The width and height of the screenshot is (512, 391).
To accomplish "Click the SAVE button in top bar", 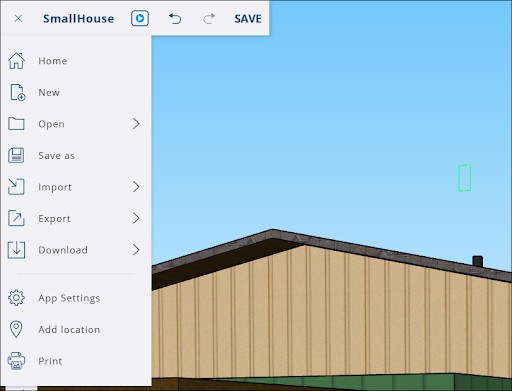I will (248, 19).
